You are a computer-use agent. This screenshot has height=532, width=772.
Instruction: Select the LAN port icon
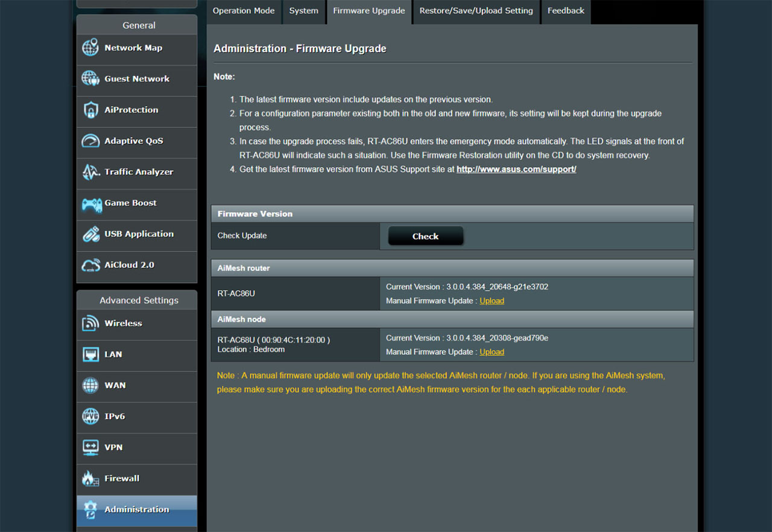click(x=90, y=355)
